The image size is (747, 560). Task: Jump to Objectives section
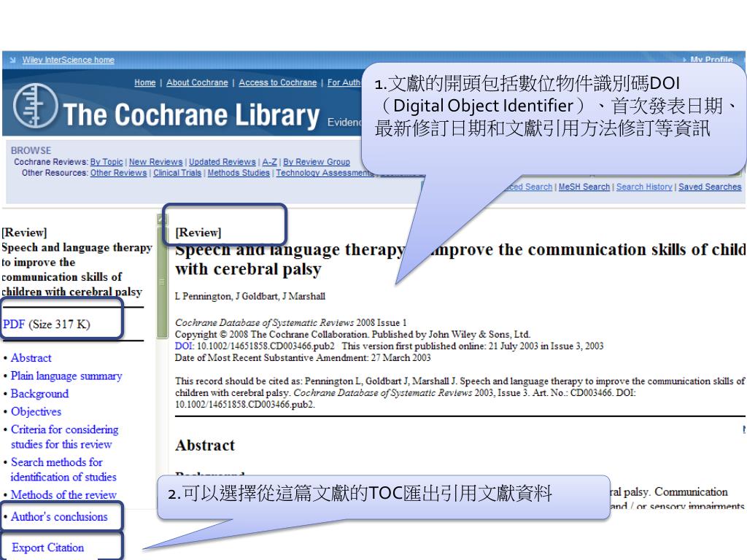point(36,411)
